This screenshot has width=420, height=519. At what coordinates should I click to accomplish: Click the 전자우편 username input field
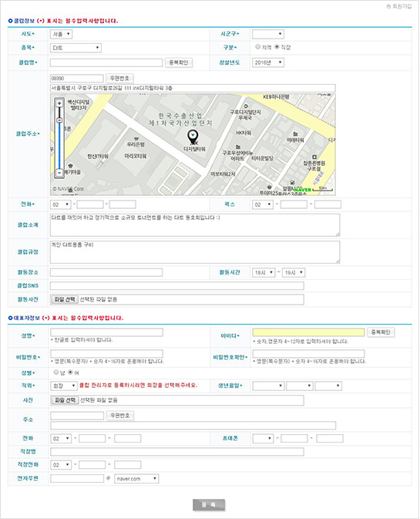[x=77, y=479]
